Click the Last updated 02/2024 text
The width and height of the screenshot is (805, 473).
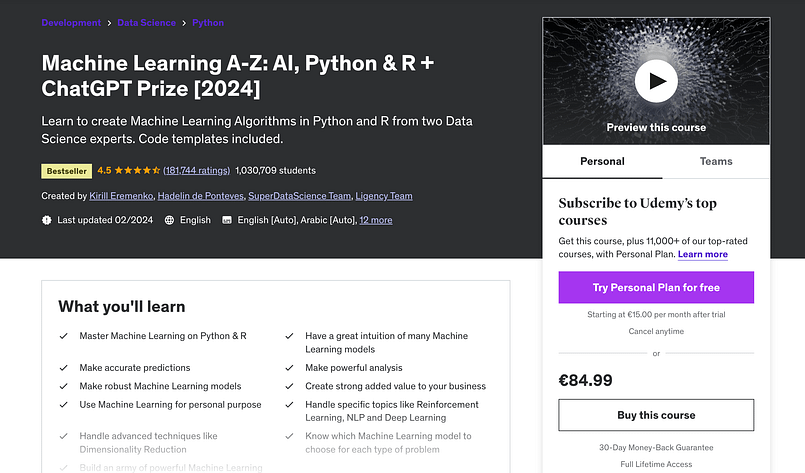tap(105, 220)
